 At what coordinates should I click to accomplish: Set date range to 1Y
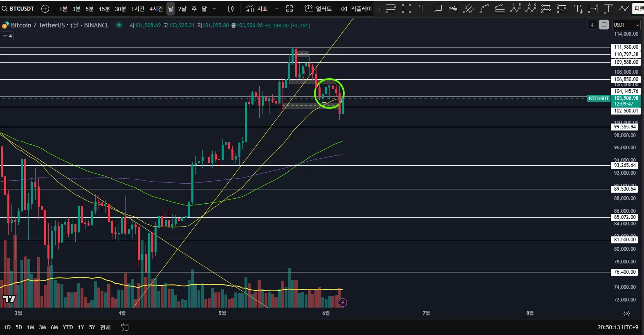81,327
